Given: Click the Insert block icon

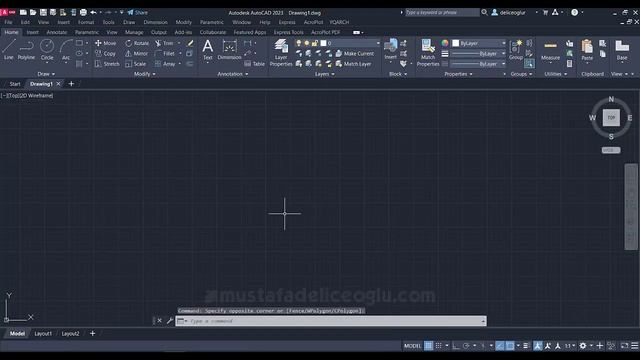Looking at the screenshot, I should coord(391,49).
